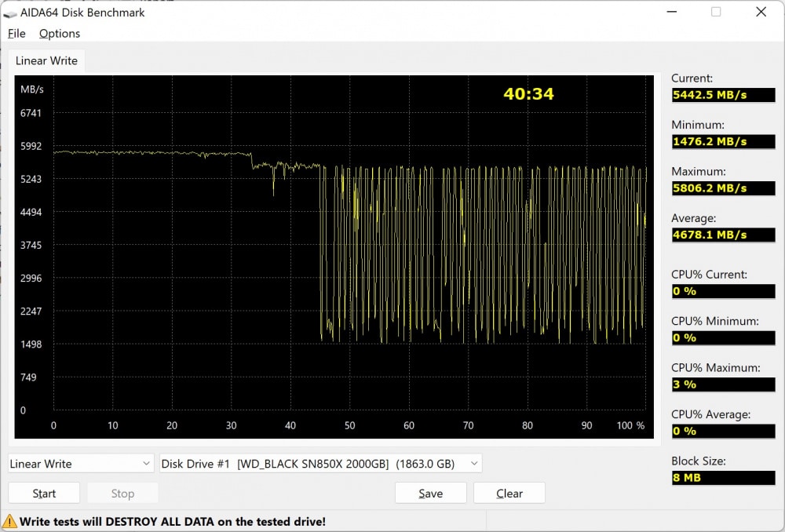Click the Average speed value 4678.1 MB/s

[x=724, y=234]
